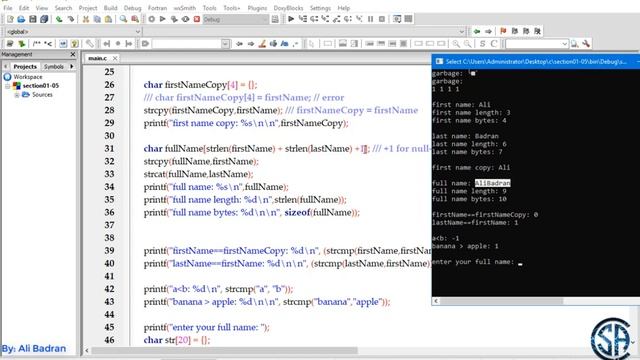The width and height of the screenshot is (640, 360).
Task: Open the Debug build target dropdown
Action: click(x=236, y=19)
